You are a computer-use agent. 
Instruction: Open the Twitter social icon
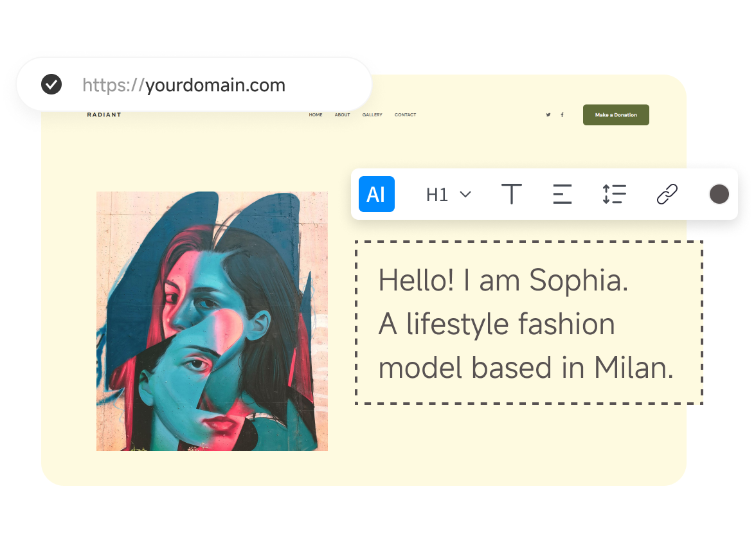(x=548, y=115)
